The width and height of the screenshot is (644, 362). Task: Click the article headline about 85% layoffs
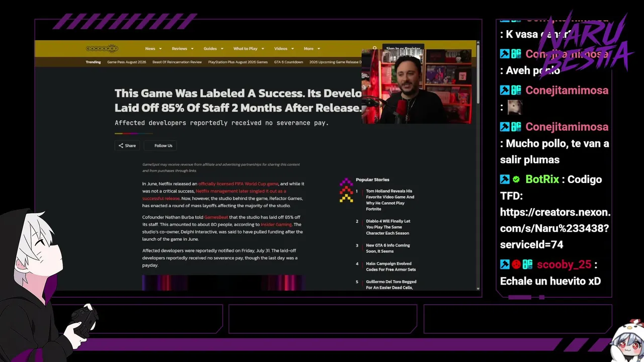(x=238, y=101)
